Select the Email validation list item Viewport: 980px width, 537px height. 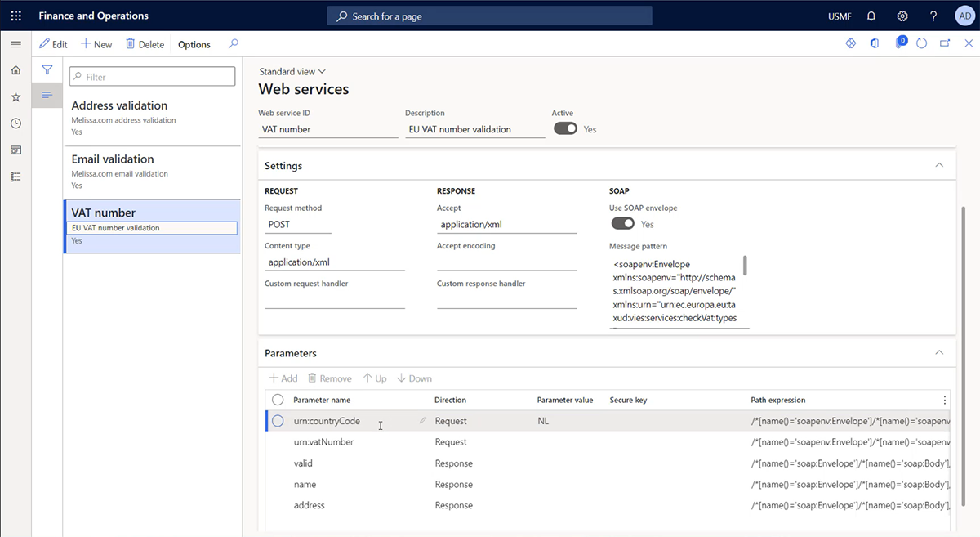click(x=152, y=172)
